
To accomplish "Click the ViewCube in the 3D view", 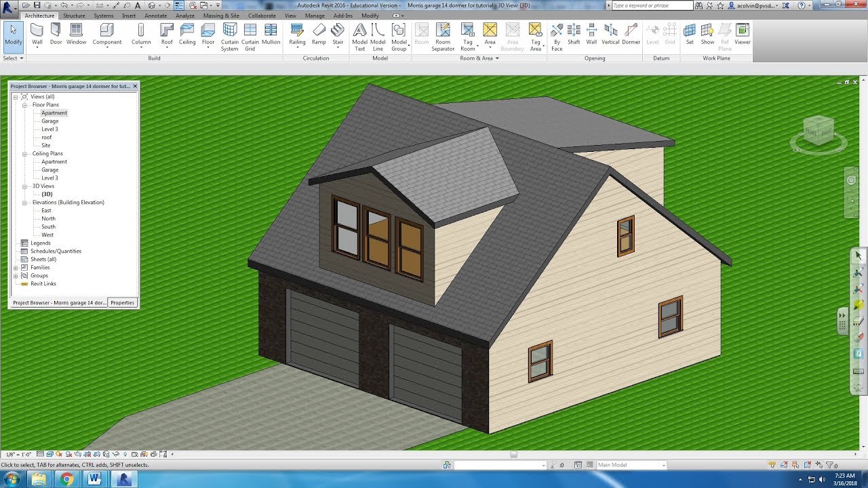I will [x=818, y=130].
